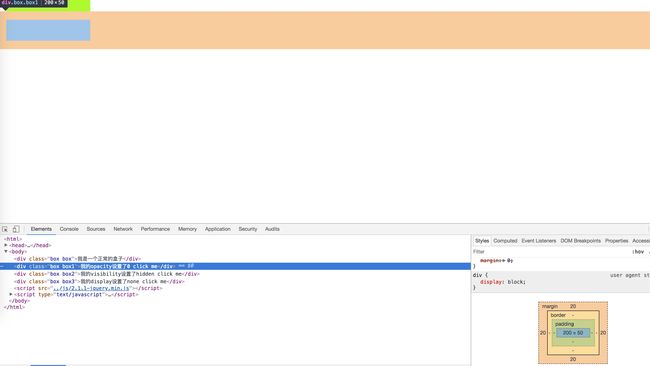The image size is (650, 366).
Task: Open the Application tab
Action: click(218, 229)
